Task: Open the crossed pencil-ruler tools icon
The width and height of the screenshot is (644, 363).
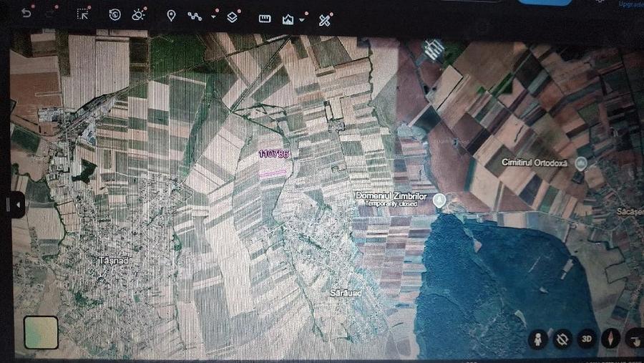Action: click(324, 20)
